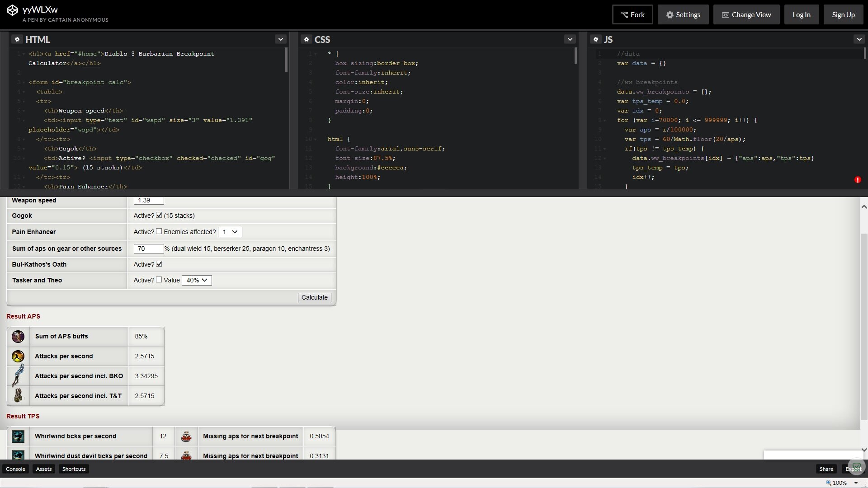
Task: Click Sum of aps percent input field
Action: point(149,249)
